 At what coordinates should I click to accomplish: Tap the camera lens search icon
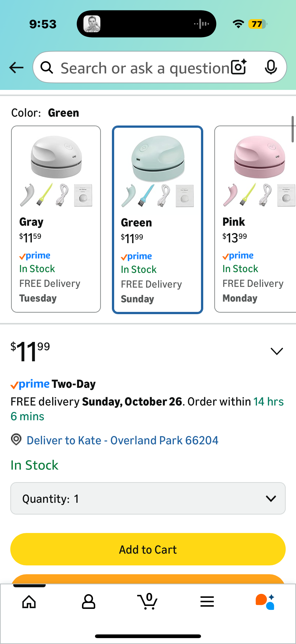pyautogui.click(x=239, y=67)
